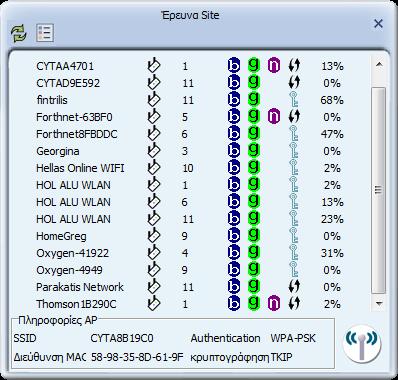Click the WPS arrows icon for Forthnet-63BF0
This screenshot has height=380, width=398.
[x=294, y=117]
